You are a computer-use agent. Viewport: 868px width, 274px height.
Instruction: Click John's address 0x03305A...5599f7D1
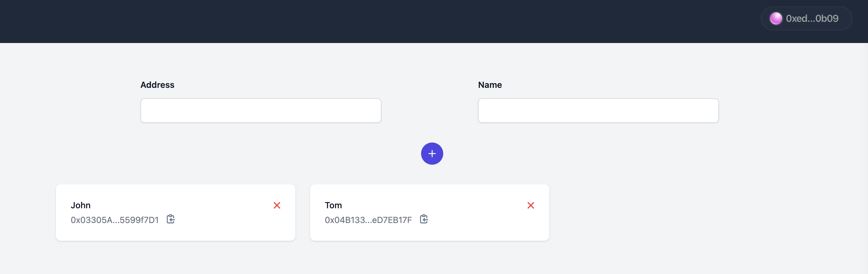point(115,220)
